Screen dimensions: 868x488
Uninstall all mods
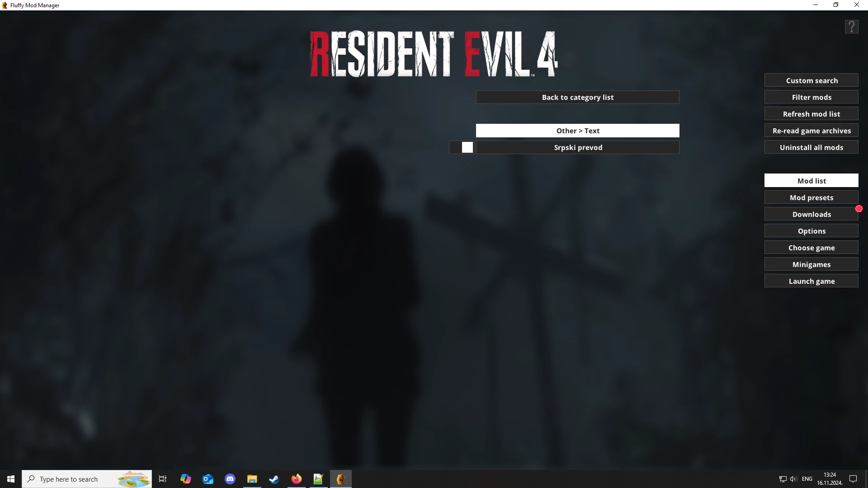click(x=811, y=147)
